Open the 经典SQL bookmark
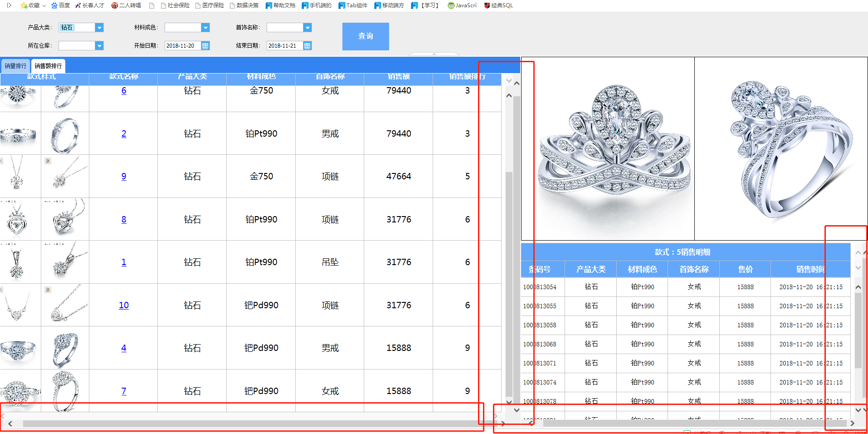 [x=498, y=5]
